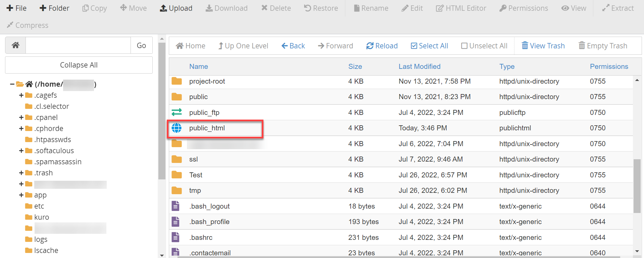This screenshot has height=258, width=644.
Task: Click the public folder icon
Action: (177, 97)
